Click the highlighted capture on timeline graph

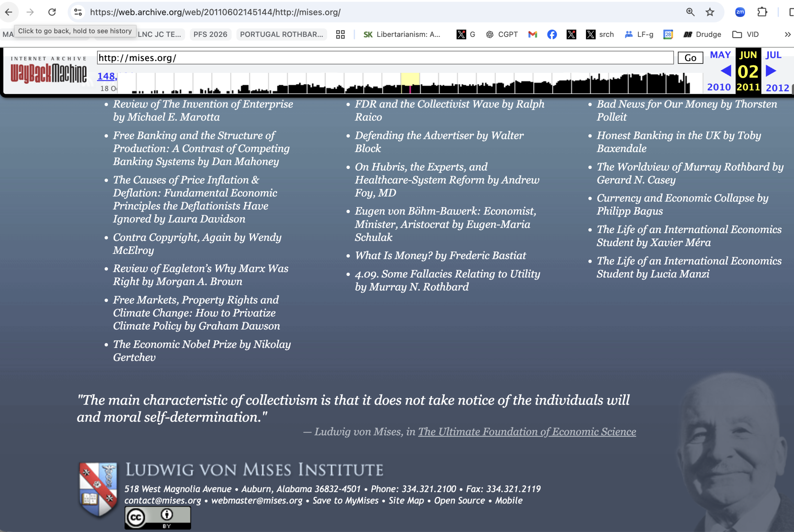coord(410,89)
